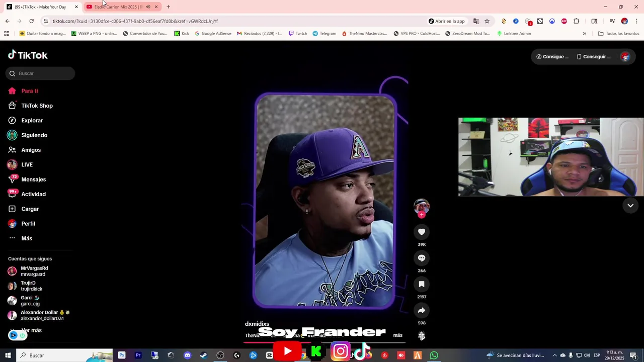Open TrujiRD followed account
Screen dimensions: 644x362
(25, 286)
